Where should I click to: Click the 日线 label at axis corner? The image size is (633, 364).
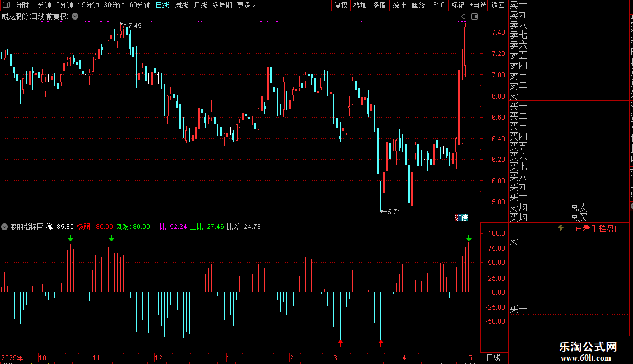[494, 357]
